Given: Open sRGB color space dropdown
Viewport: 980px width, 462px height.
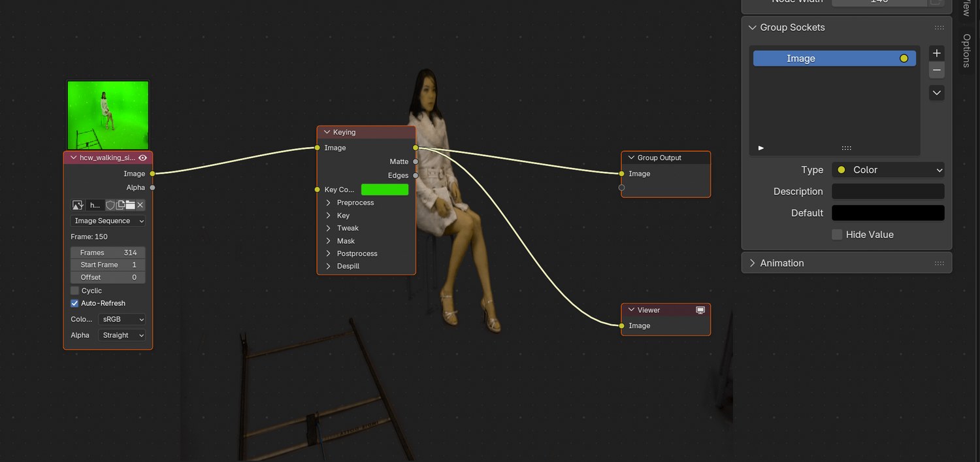Looking at the screenshot, I should [122, 320].
